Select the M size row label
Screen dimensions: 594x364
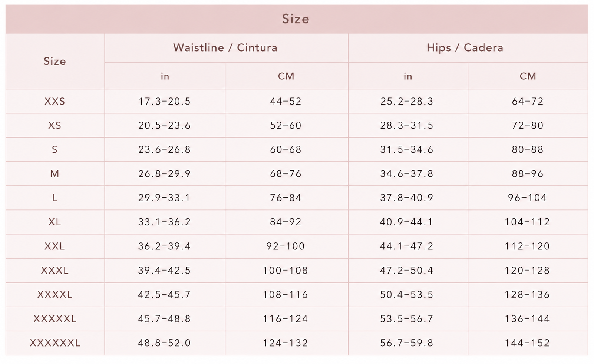pos(55,173)
